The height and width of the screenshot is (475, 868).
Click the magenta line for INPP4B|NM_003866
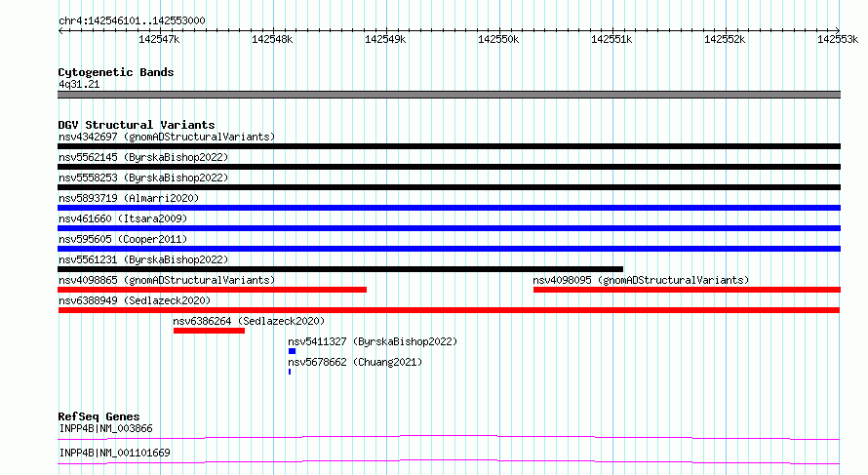coord(449,437)
